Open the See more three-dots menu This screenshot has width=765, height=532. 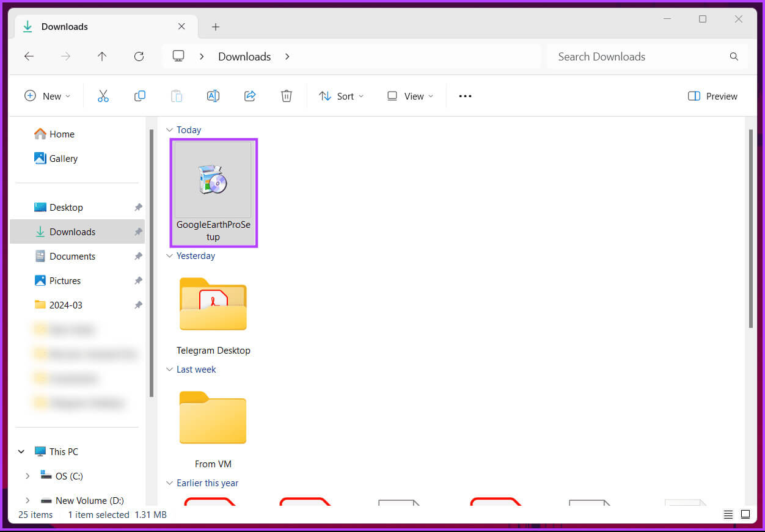coord(465,96)
